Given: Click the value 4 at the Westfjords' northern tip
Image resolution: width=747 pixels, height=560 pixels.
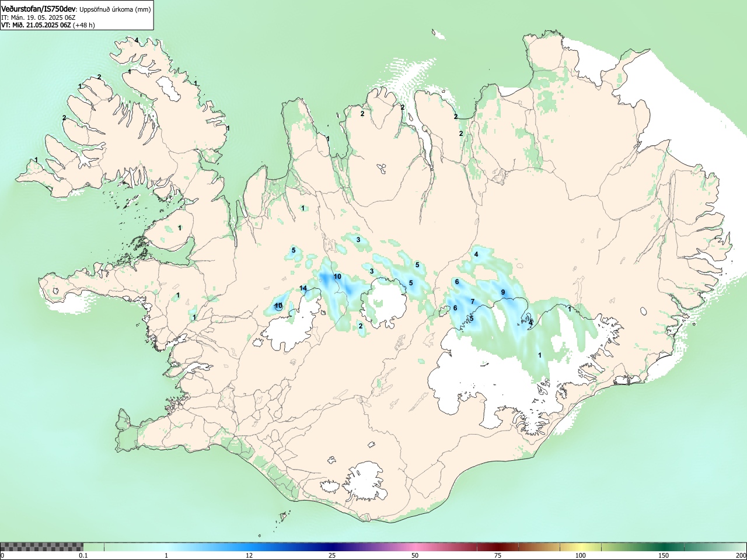Looking at the screenshot, I should tap(137, 40).
